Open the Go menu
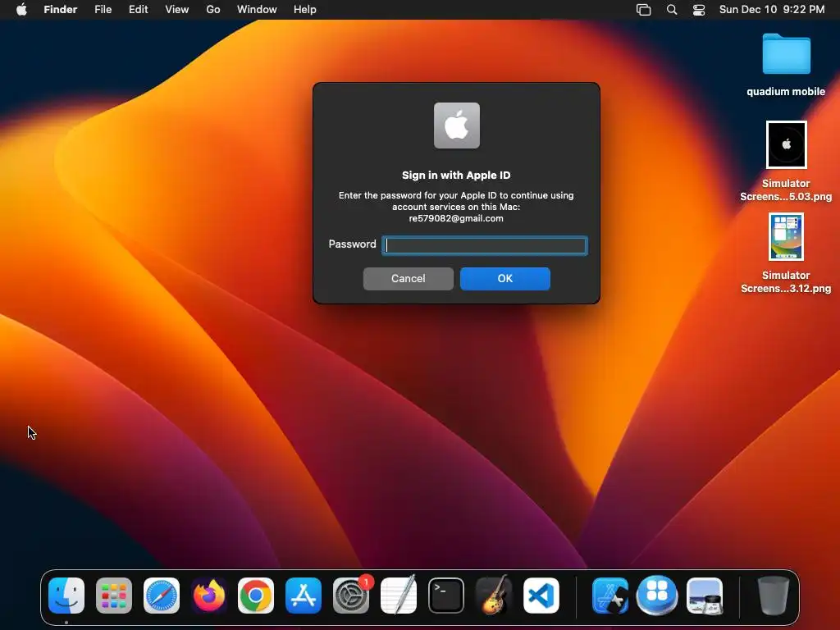 [x=213, y=10]
